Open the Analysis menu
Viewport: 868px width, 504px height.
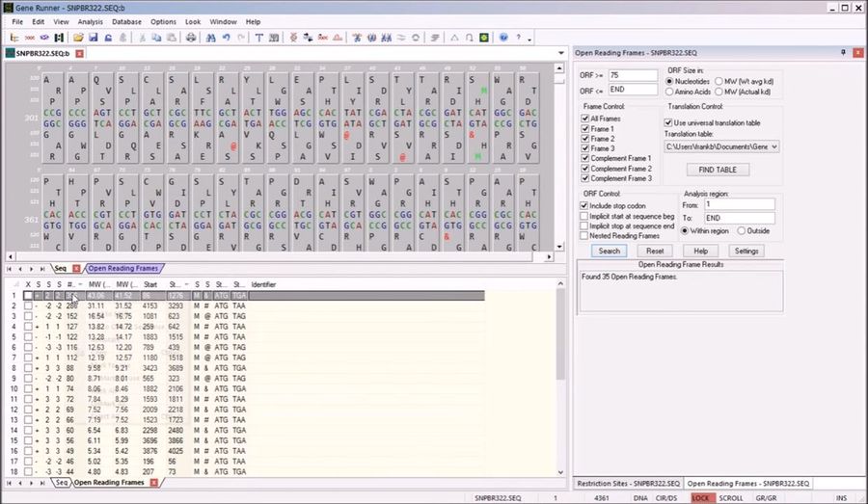pos(91,21)
